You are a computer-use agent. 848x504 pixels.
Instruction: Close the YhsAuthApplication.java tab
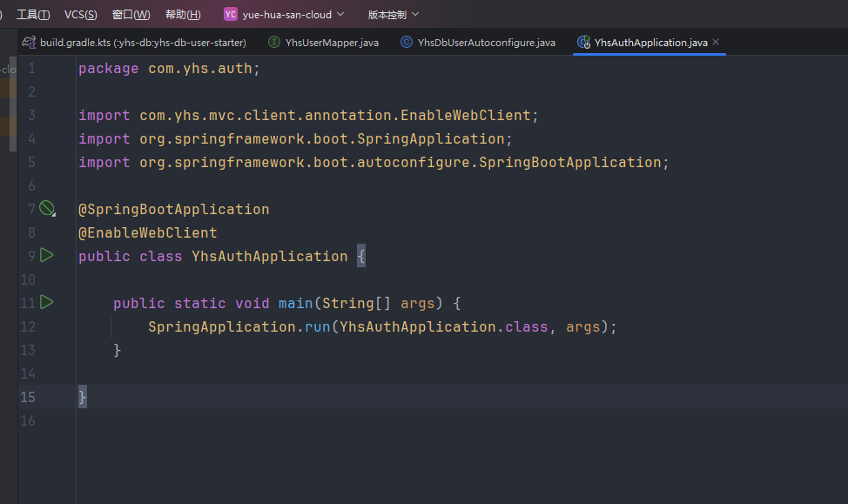pos(716,42)
